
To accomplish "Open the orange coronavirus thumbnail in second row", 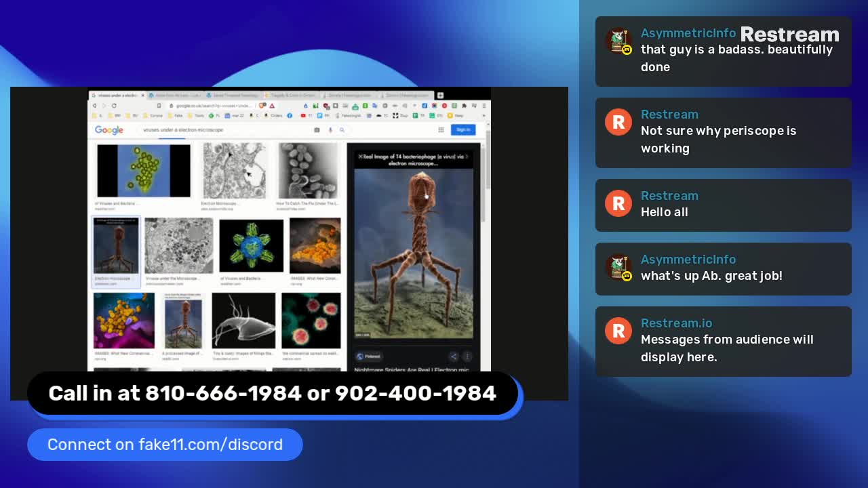I will coord(315,245).
